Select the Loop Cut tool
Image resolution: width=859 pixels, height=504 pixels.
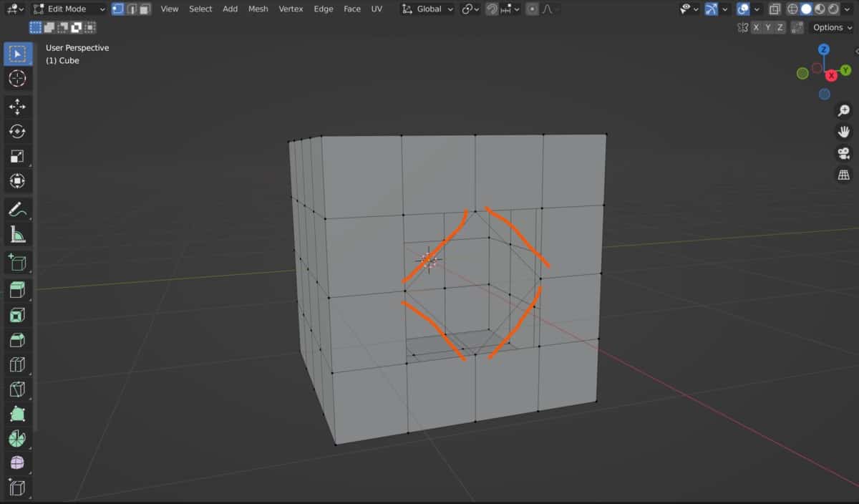click(x=17, y=365)
